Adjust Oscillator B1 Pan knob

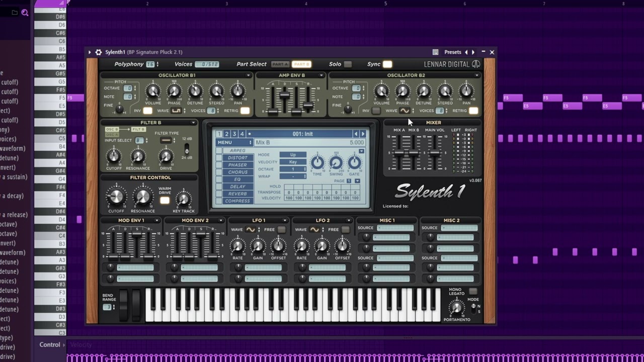237,92
